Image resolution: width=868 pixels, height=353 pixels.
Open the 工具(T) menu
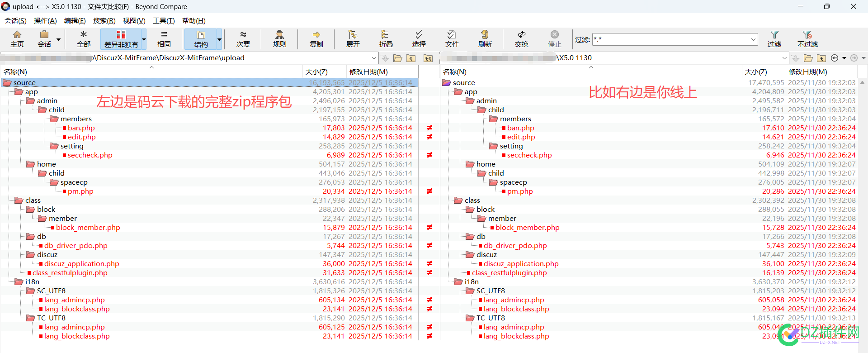pos(164,21)
